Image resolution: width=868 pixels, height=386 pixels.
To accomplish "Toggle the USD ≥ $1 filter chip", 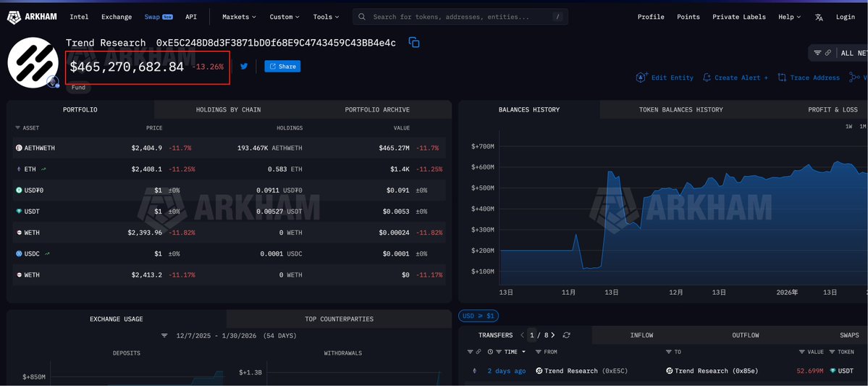I will coord(478,316).
